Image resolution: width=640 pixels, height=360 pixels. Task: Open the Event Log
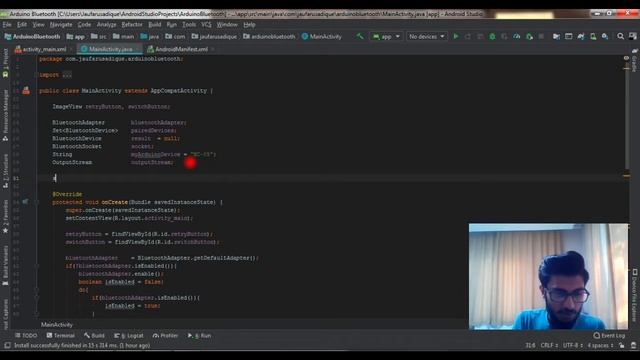609,336
